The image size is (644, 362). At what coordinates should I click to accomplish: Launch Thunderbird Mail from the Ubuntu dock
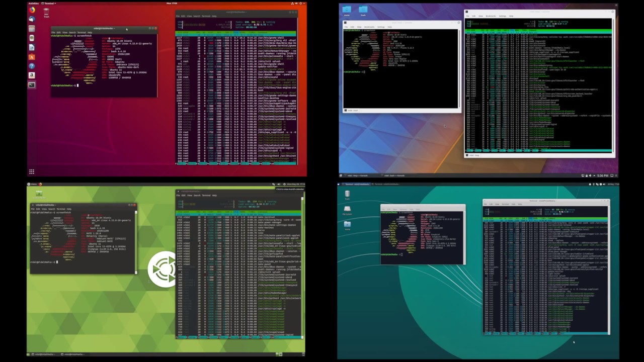tap(32, 19)
